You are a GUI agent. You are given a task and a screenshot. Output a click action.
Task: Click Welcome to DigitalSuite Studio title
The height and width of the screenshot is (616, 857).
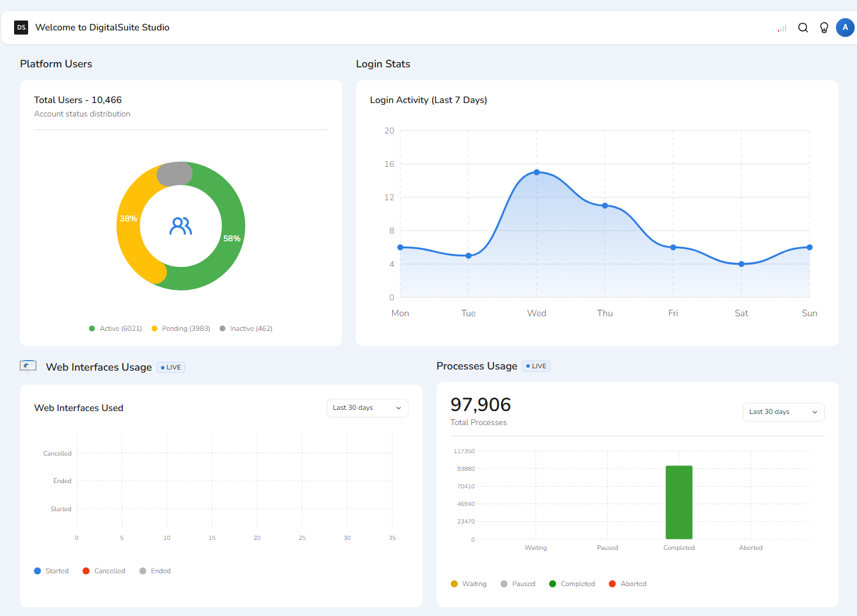(102, 28)
